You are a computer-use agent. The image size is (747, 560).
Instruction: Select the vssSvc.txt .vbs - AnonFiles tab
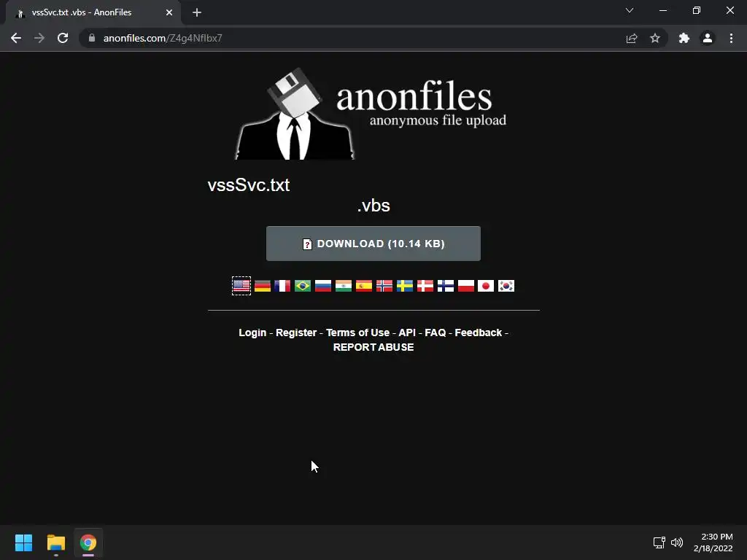pyautogui.click(x=93, y=12)
